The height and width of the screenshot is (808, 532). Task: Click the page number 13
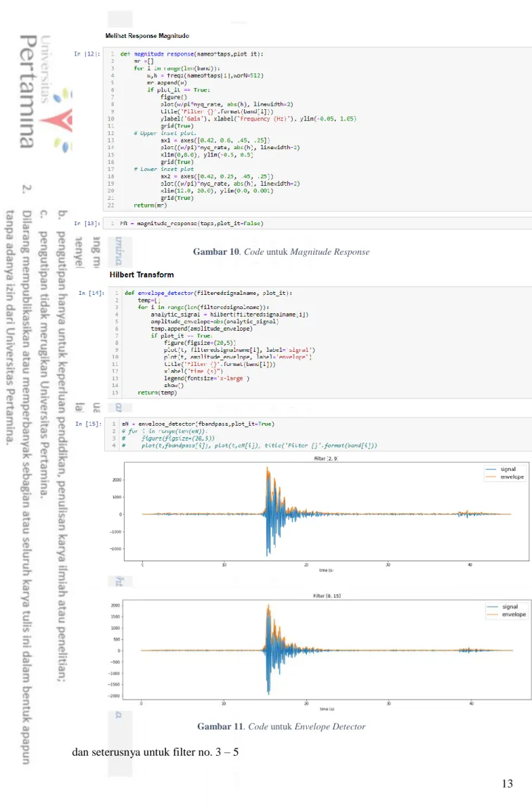507,784
